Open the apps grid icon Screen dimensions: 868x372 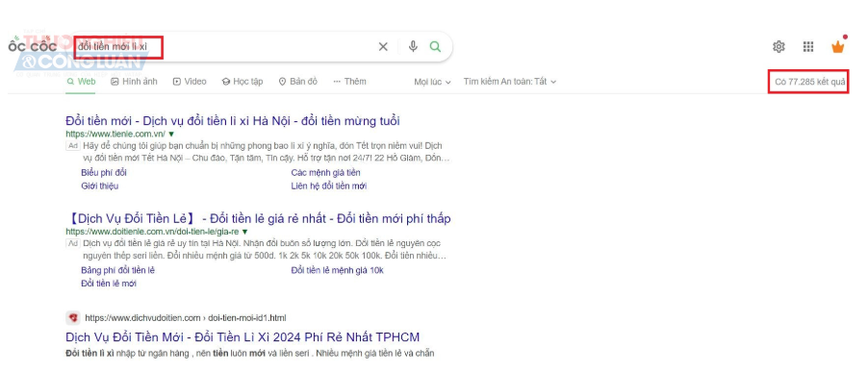[x=808, y=47]
